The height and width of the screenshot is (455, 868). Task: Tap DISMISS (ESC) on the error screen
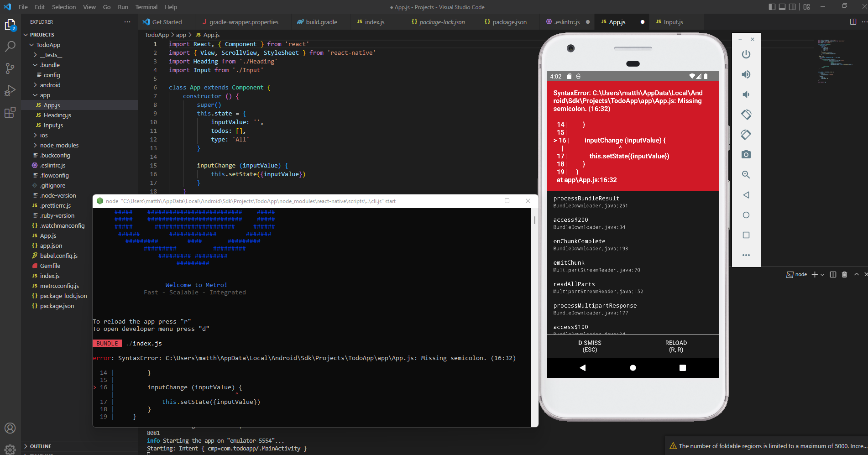tap(590, 346)
